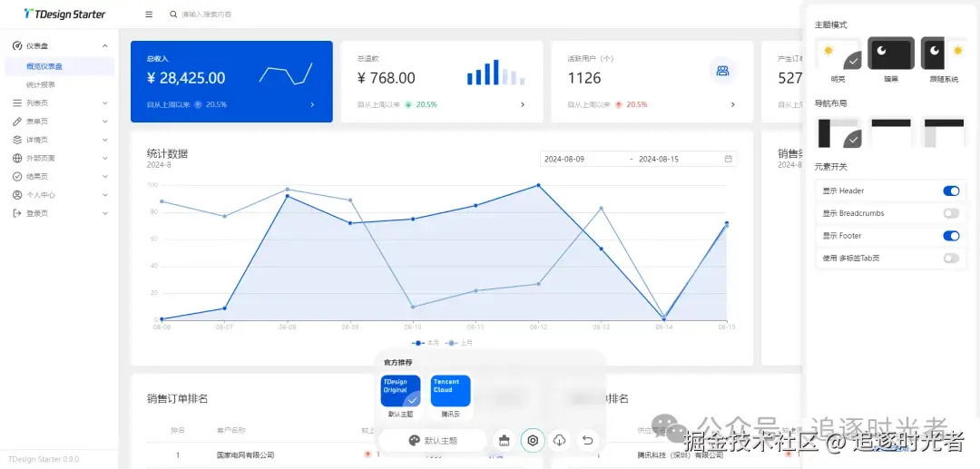Expand the 外部页面 menu chevron
This screenshot has height=469, width=980.
105,158
